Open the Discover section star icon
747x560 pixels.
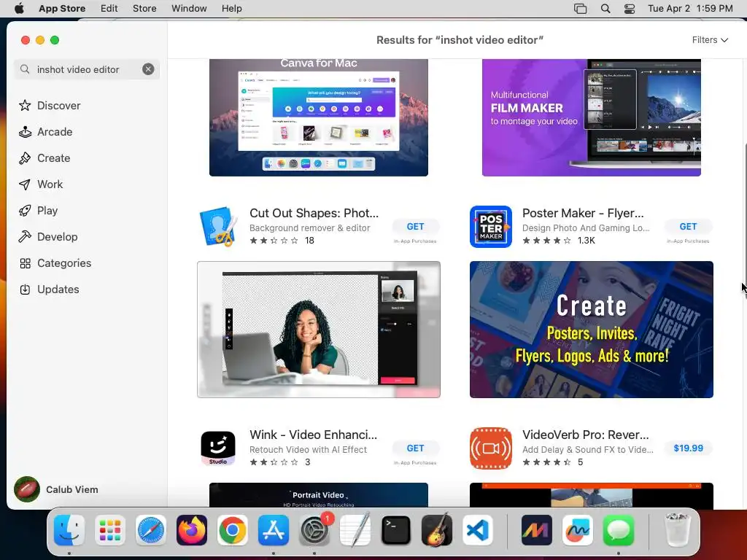(x=25, y=105)
